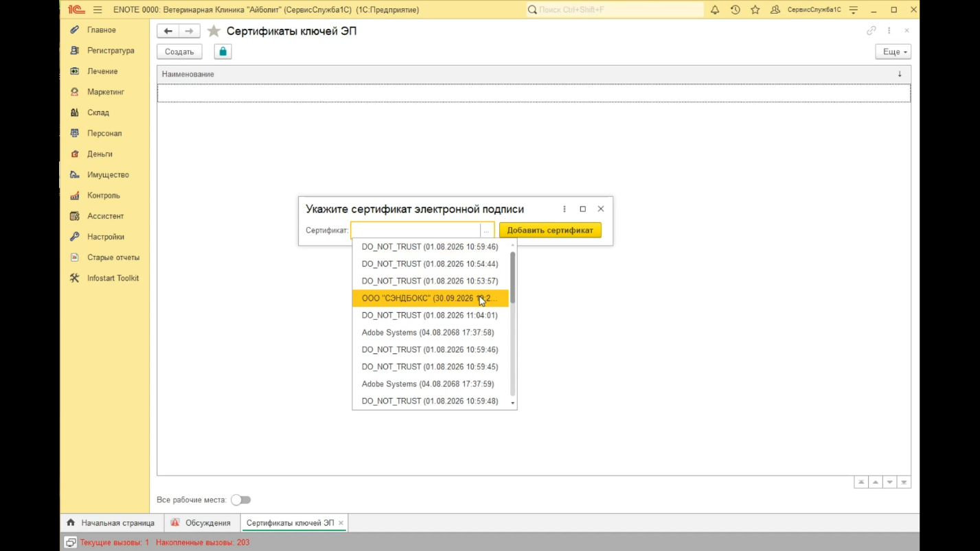The width and height of the screenshot is (980, 551).
Task: Click the green lock icon button
Action: (223, 51)
